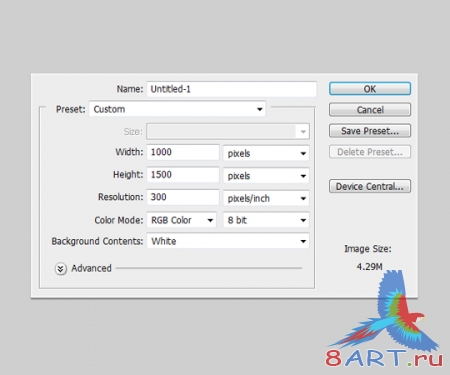Click the Name field containing Untitled-1
This screenshot has width=450, height=375.
tap(232, 89)
